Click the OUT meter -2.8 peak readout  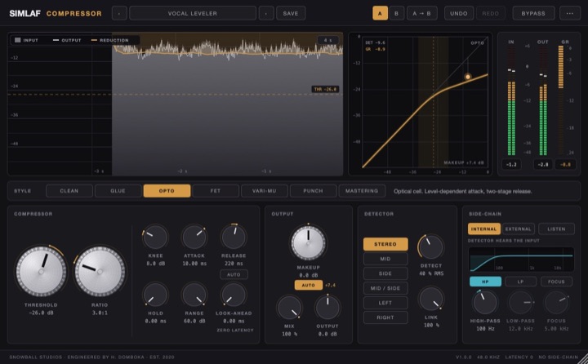pyautogui.click(x=542, y=164)
